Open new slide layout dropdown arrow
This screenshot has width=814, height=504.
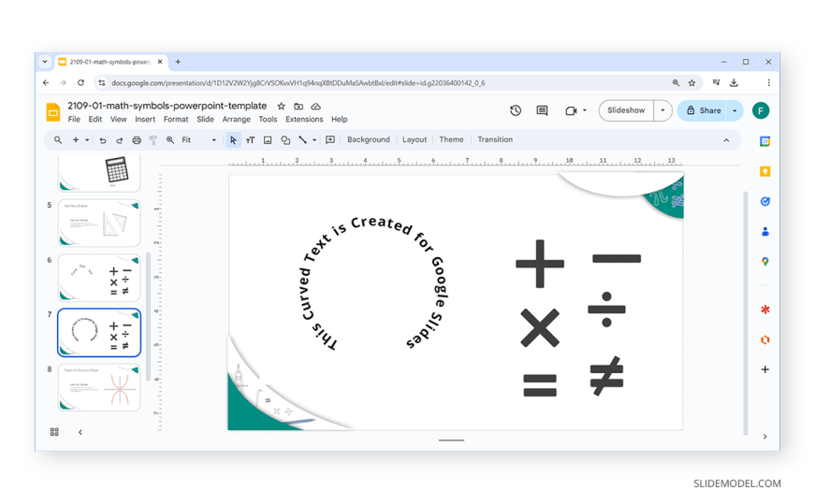[87, 140]
